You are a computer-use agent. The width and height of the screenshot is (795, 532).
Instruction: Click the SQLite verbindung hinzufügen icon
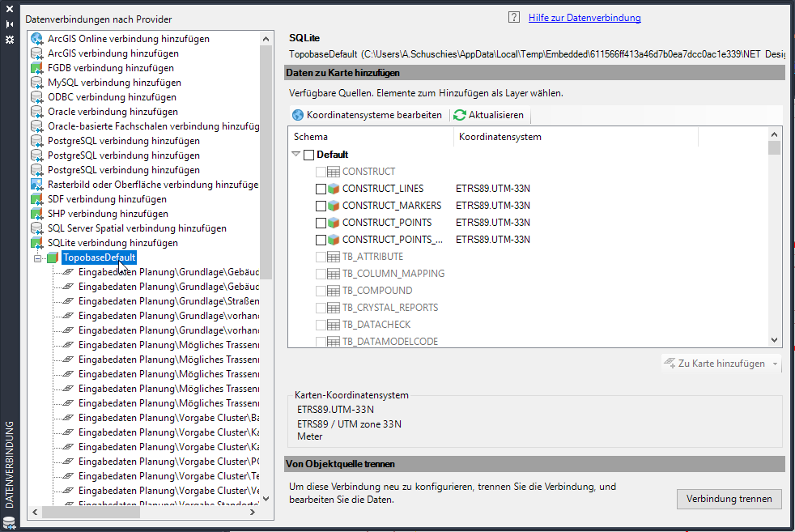tap(37, 243)
